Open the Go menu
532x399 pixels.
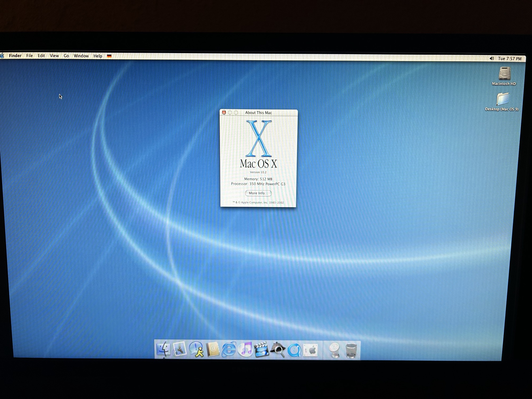66,56
